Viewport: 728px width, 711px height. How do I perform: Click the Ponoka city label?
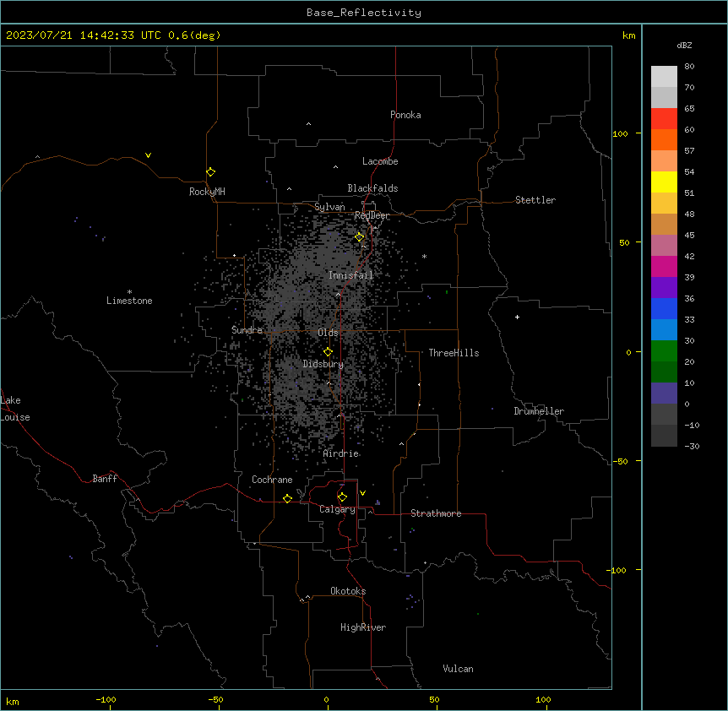click(x=405, y=115)
